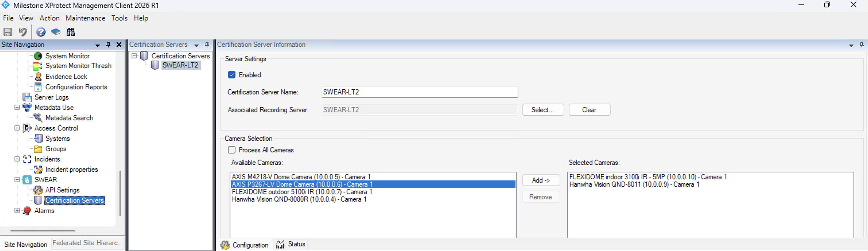Click the Save toolbar icon
868x251 pixels.
tap(7, 32)
